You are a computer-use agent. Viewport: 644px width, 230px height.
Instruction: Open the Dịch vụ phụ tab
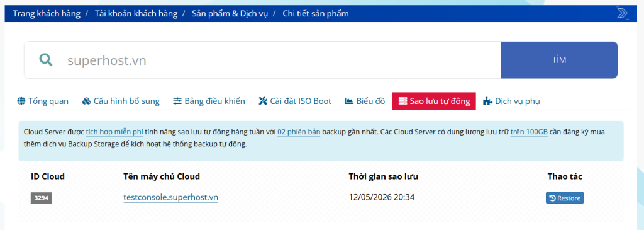tap(512, 101)
